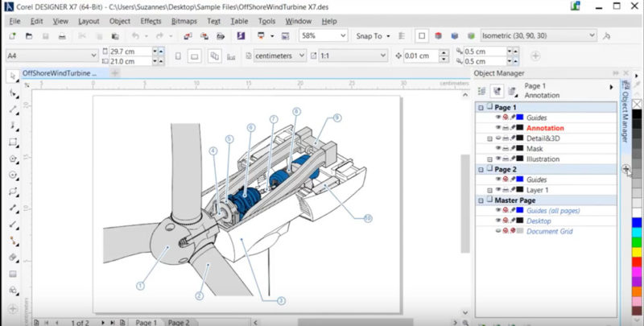Screen dimensions: 644x326
Task: Click the Portrait orientation icon
Action: pyautogui.click(x=178, y=56)
